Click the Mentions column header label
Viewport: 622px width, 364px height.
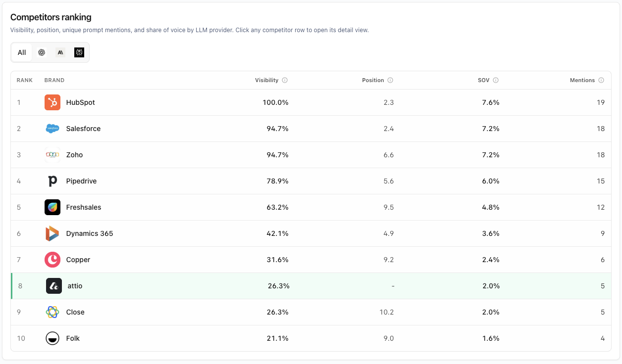[x=582, y=80]
